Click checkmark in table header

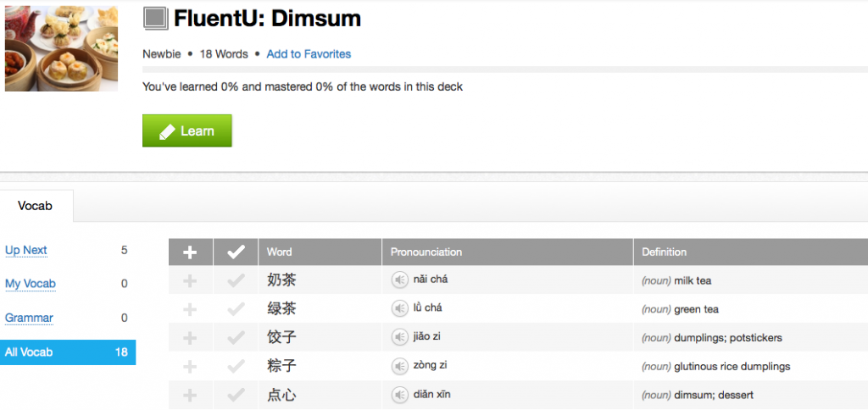[236, 252]
